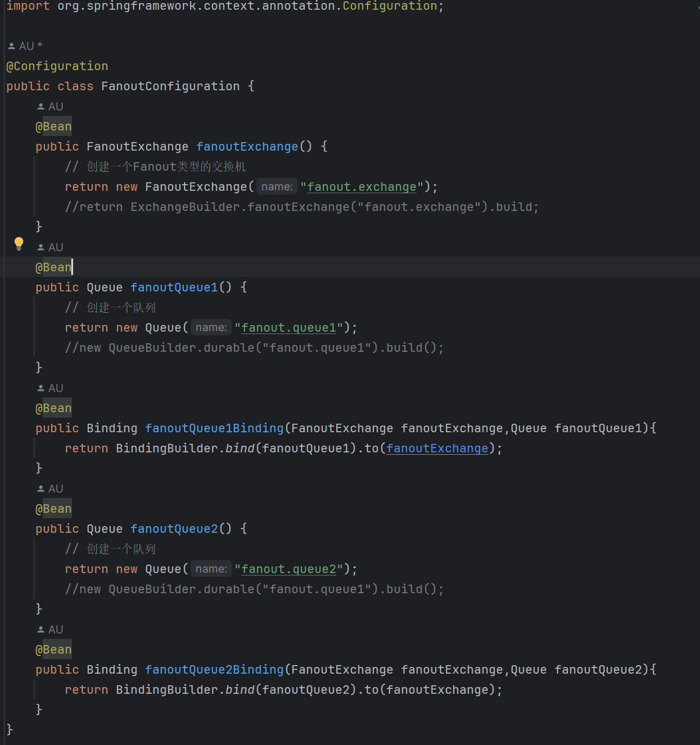Click the AU author hint above fanoutQueue1Binding

[x=50, y=388]
